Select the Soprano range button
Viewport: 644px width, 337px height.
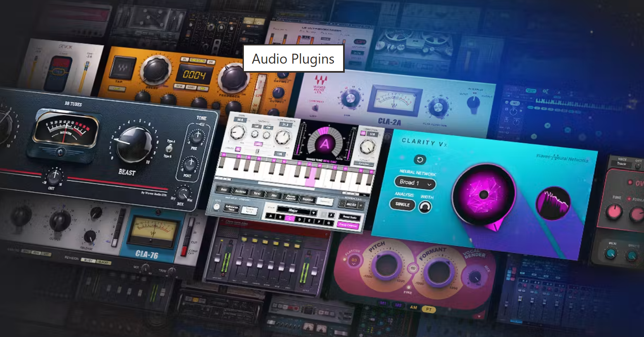pyautogui.click(x=308, y=199)
